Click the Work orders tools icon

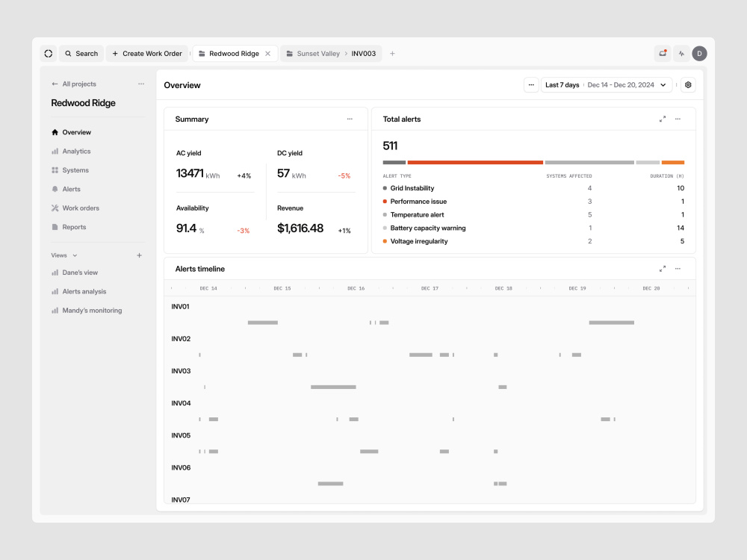tap(55, 208)
